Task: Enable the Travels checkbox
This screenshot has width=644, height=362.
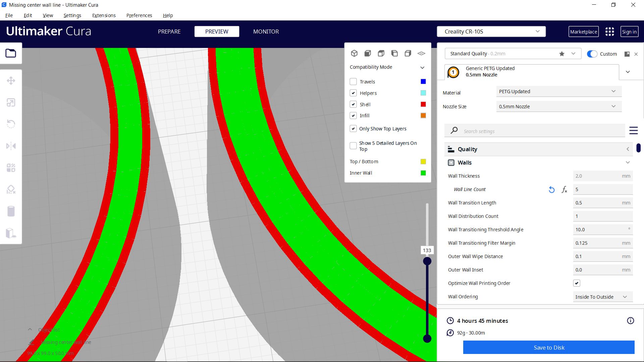Action: pos(353,82)
